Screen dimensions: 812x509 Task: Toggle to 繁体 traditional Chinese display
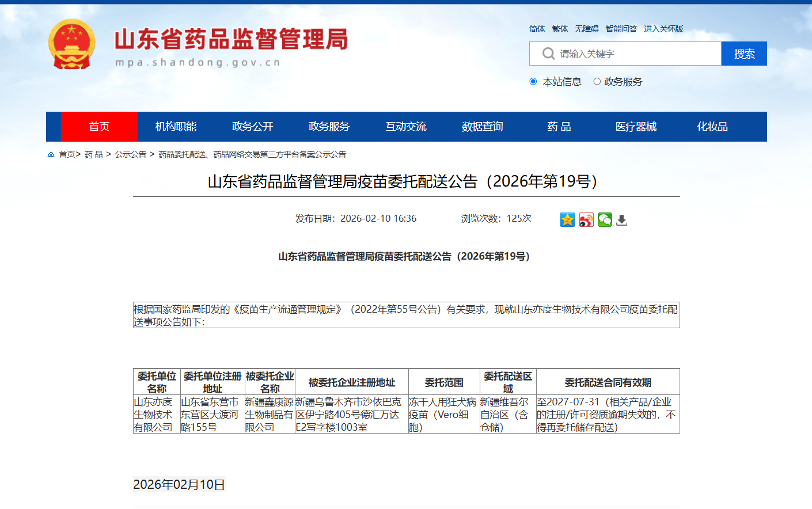pos(559,28)
